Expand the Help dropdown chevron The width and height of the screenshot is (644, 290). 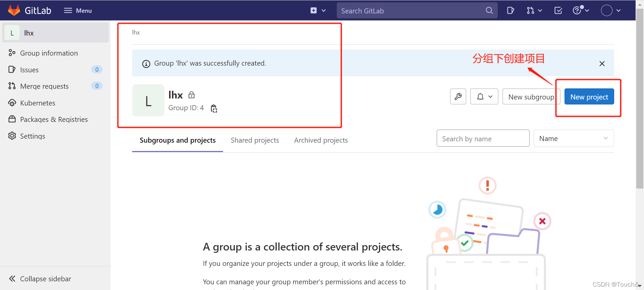(x=587, y=10)
